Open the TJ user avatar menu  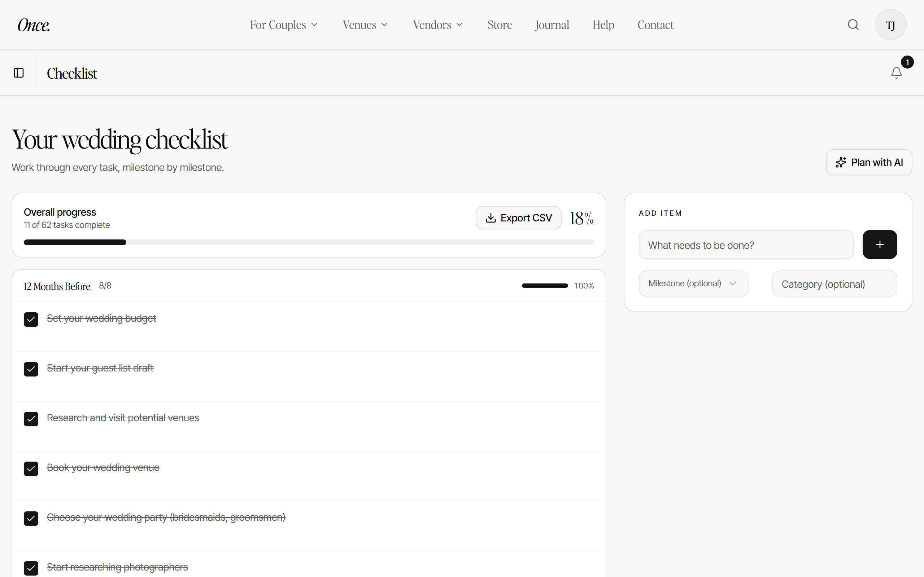coord(890,25)
